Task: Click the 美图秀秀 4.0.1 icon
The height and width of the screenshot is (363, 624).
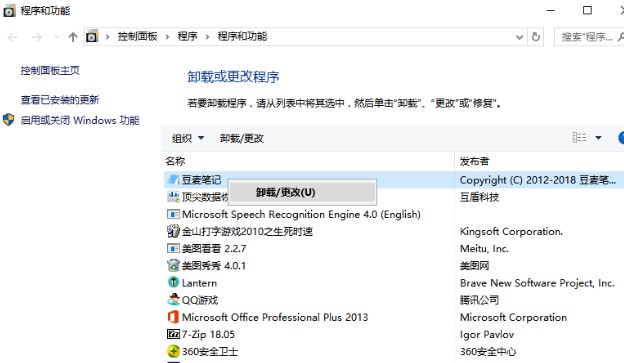Action: pyautogui.click(x=173, y=265)
